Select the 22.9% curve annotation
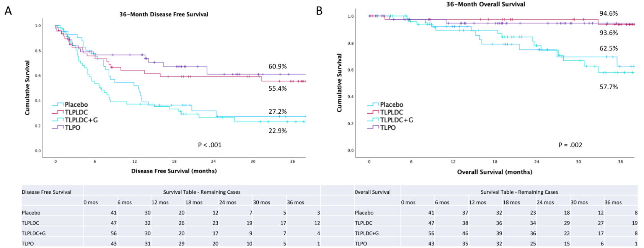This screenshot has height=248, width=644. 277,131
